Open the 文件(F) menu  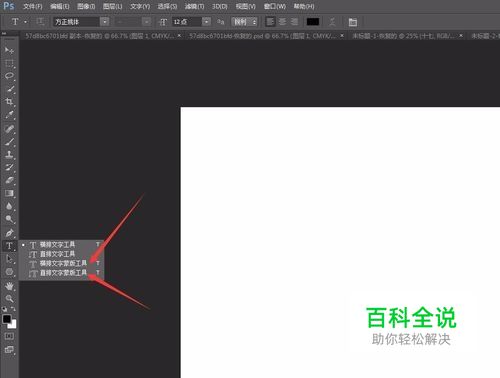point(33,6)
